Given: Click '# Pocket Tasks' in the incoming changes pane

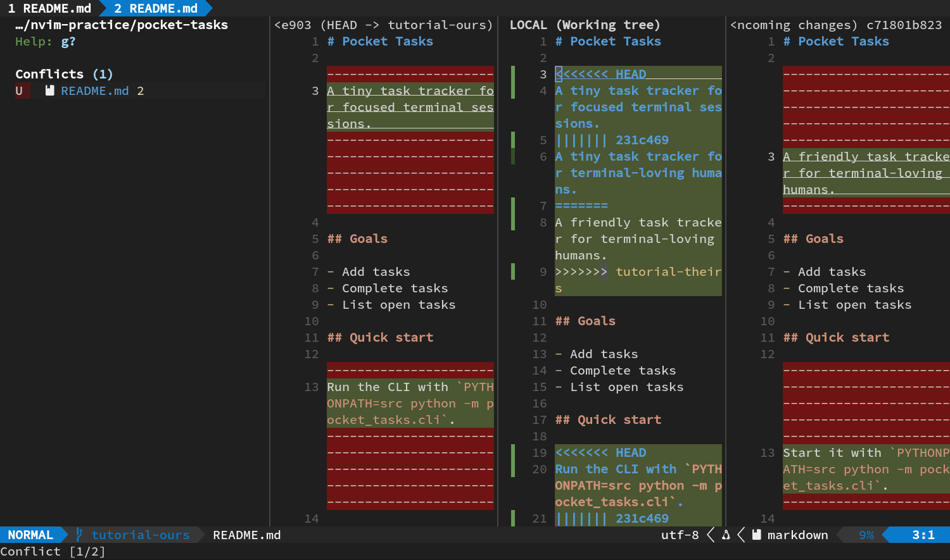Looking at the screenshot, I should 836,41.
